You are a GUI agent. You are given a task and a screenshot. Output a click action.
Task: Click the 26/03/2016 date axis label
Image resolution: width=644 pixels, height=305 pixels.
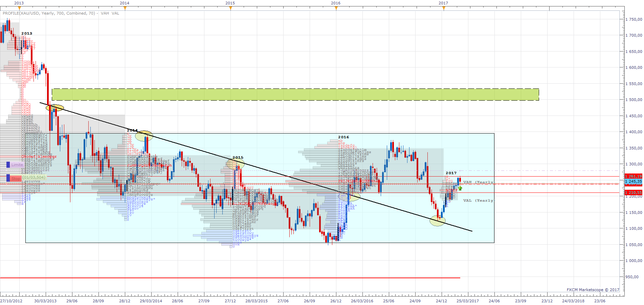click(362, 301)
